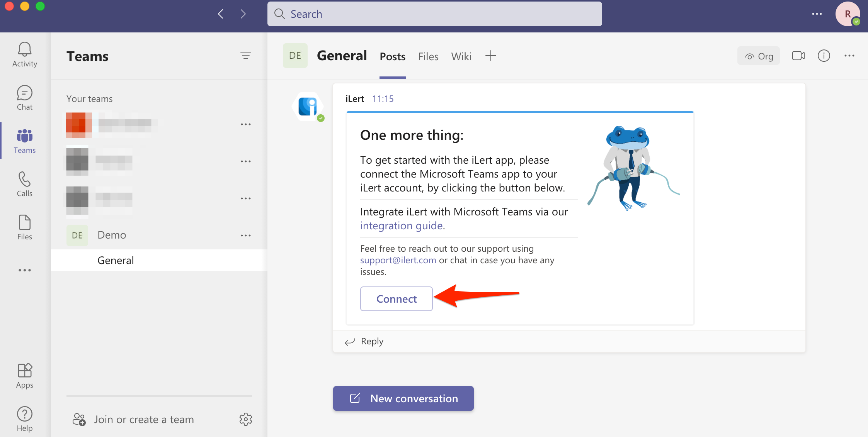868x437 pixels.
Task: Open the teams filter icon
Action: [x=245, y=56]
